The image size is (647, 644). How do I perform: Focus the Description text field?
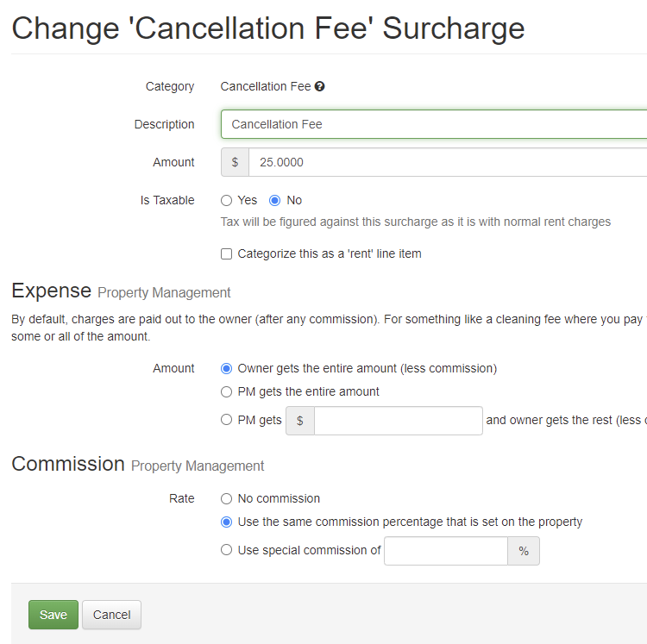click(x=434, y=124)
